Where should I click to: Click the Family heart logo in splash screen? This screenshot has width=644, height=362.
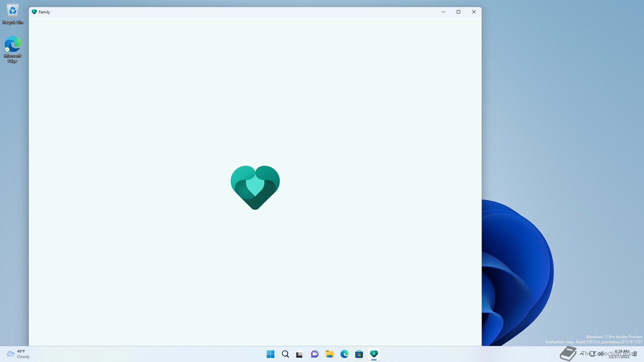(255, 187)
